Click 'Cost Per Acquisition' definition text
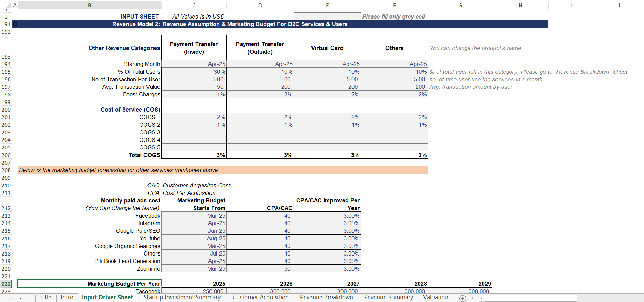 coord(189,193)
